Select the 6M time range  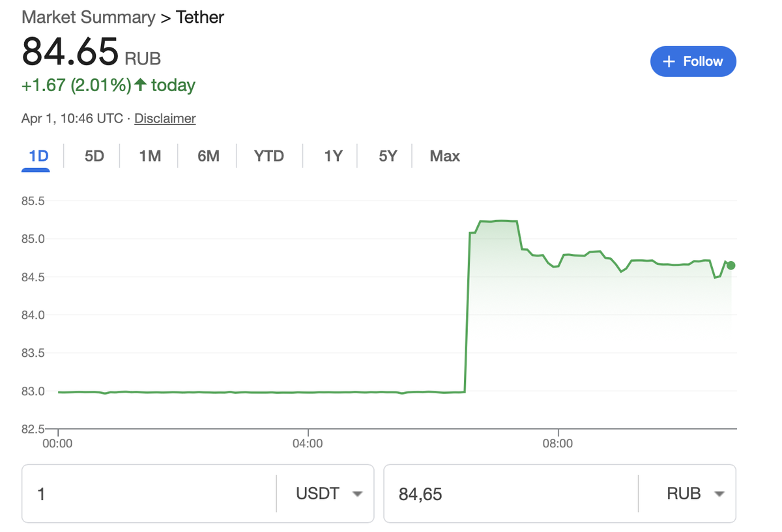coord(207,156)
